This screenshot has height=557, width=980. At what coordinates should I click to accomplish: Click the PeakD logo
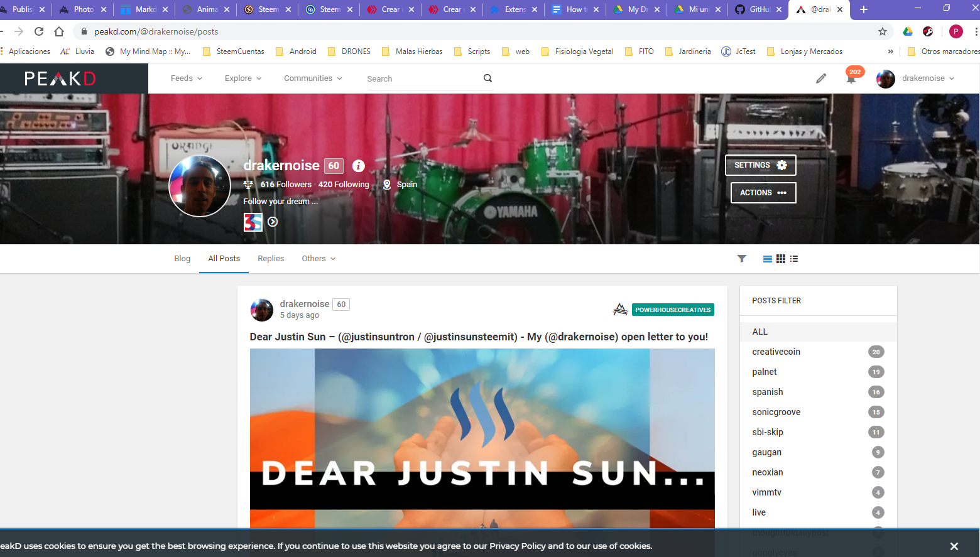point(60,78)
